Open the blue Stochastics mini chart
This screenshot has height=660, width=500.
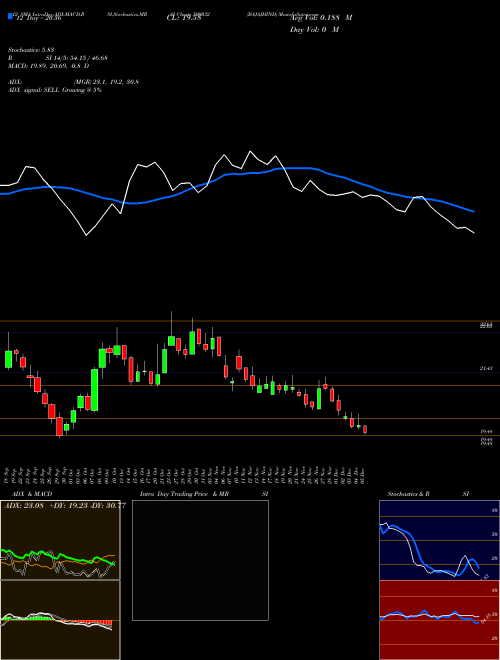[439, 540]
